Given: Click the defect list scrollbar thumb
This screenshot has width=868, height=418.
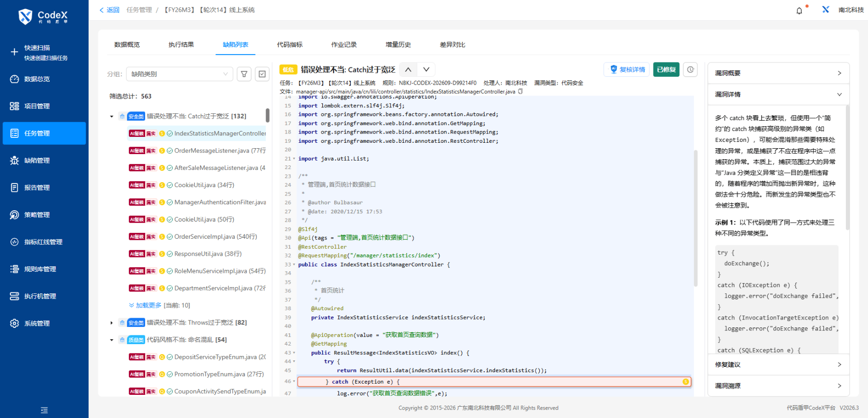Looking at the screenshot, I should click(268, 115).
